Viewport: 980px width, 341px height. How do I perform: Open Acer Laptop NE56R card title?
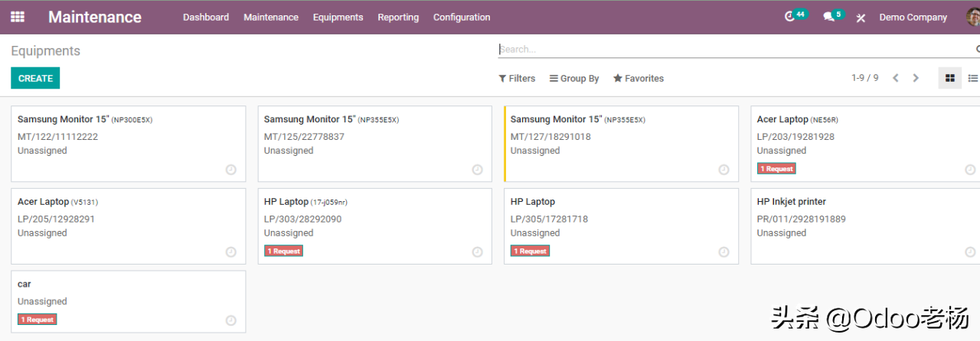pyautogui.click(x=798, y=119)
